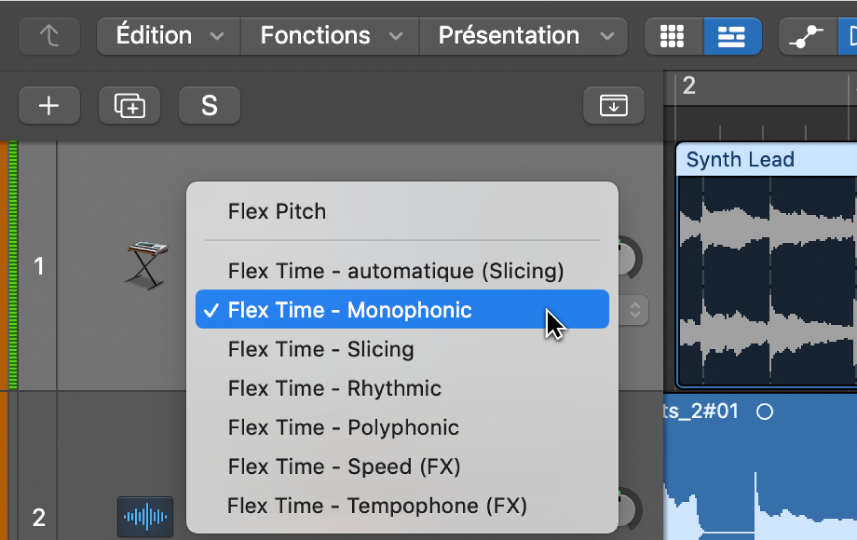Image resolution: width=857 pixels, height=540 pixels.
Task: Click the drop-down tray icon in track header
Action: coord(612,105)
